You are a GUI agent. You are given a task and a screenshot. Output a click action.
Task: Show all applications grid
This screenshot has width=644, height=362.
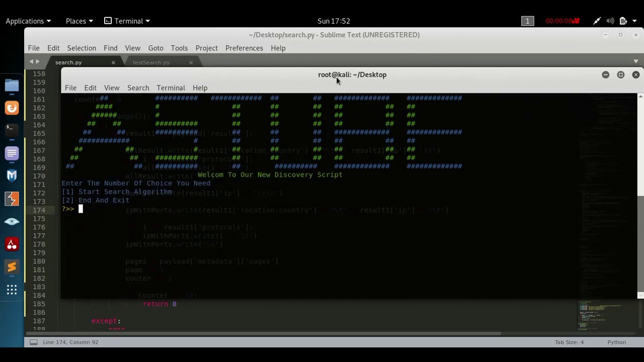[12, 290]
